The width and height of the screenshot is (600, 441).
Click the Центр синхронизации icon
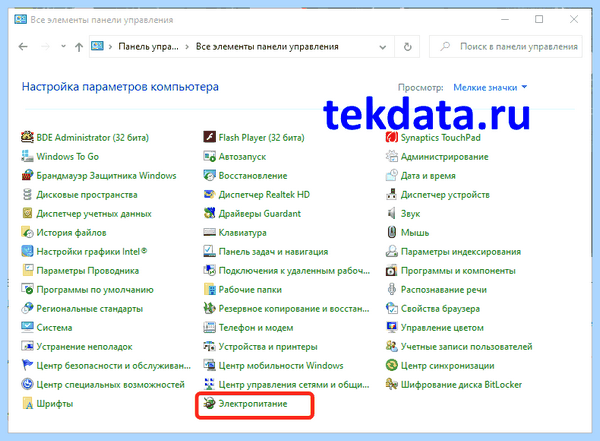[x=391, y=365]
